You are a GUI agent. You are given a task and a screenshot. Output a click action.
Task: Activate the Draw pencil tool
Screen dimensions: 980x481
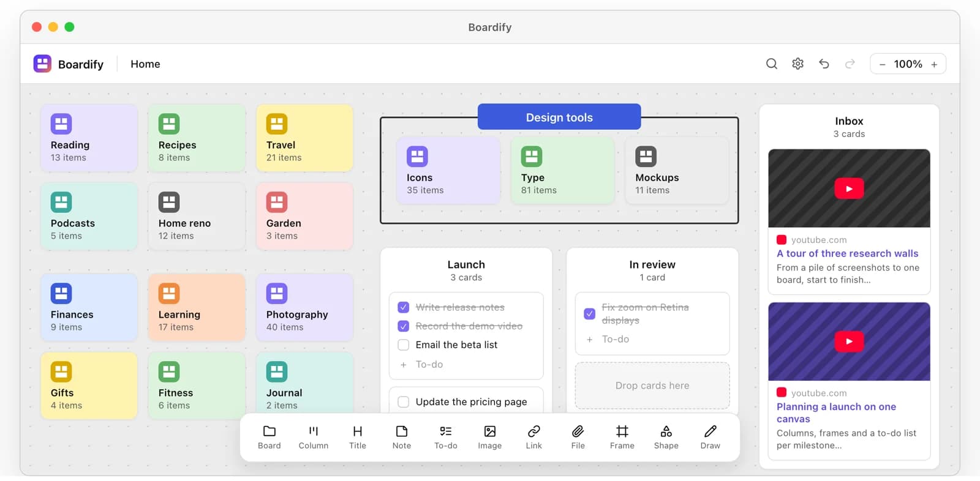[710, 438]
